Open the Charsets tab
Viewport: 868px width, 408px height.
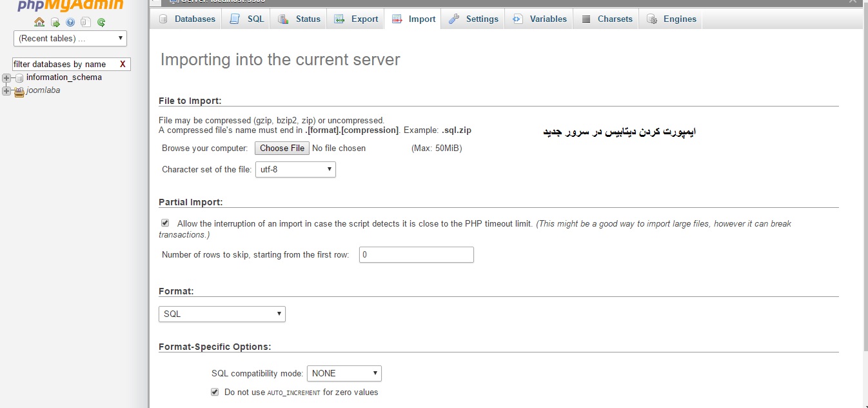tap(606, 19)
